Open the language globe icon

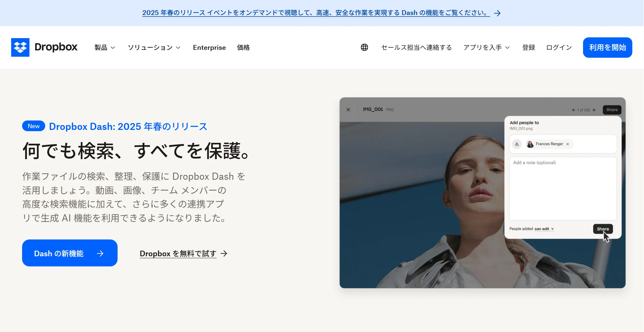(364, 47)
